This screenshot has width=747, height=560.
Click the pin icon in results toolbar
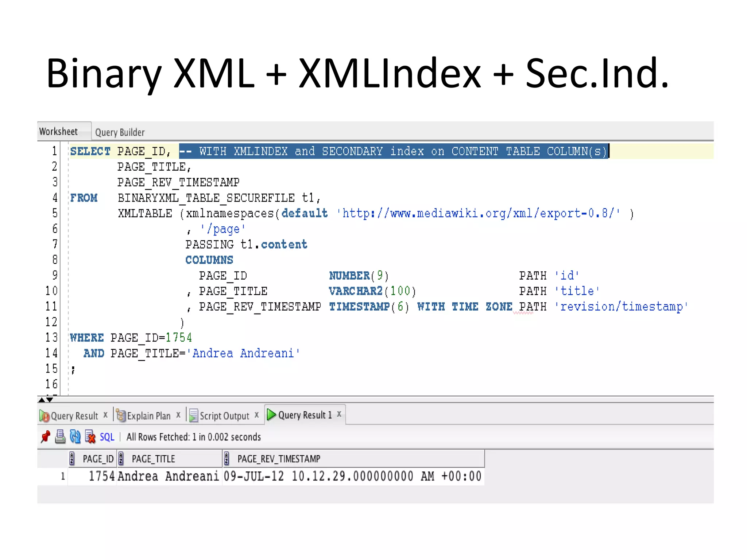coord(46,436)
